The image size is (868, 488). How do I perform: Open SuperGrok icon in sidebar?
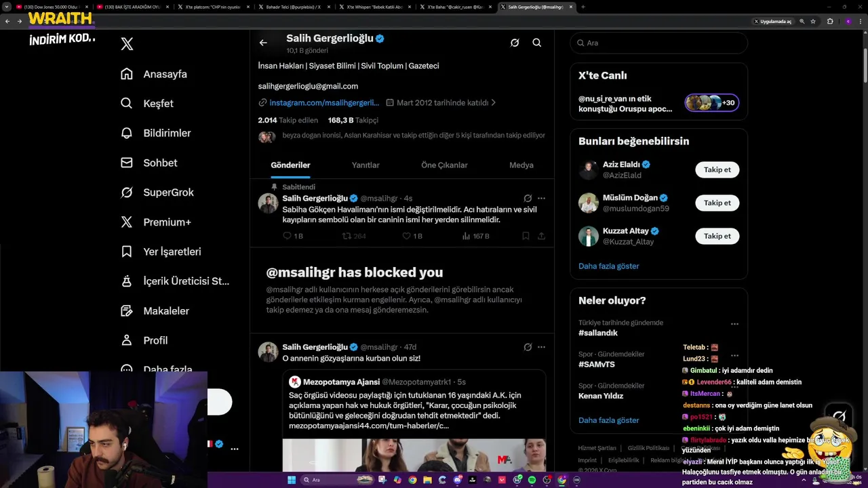tap(127, 192)
